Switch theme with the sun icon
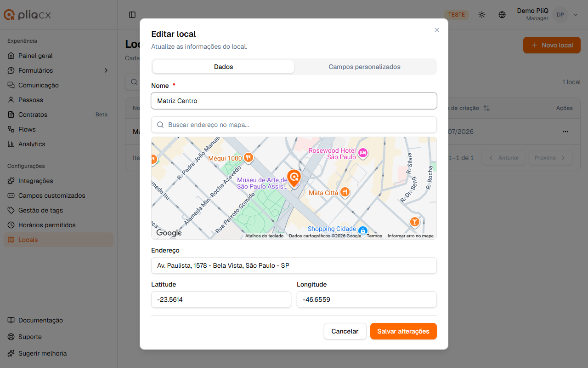 click(482, 15)
